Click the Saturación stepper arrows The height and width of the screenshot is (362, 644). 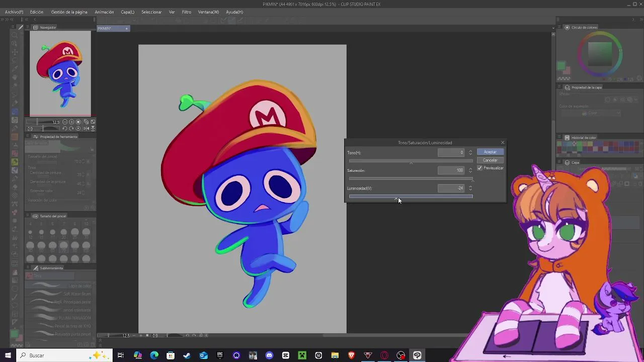click(x=470, y=170)
